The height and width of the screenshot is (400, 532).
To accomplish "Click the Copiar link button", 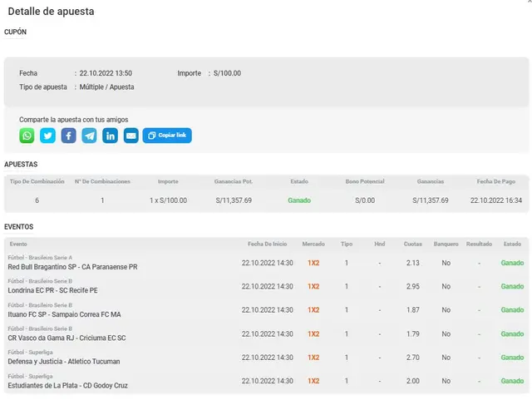I will tap(167, 136).
